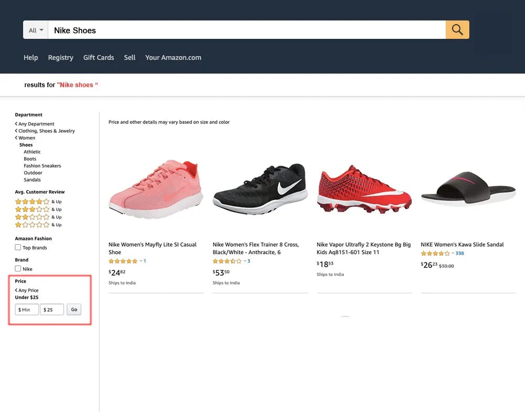Viewport: 525px width, 420px height.
Task: Select Sell in the navigation bar
Action: 130,58
